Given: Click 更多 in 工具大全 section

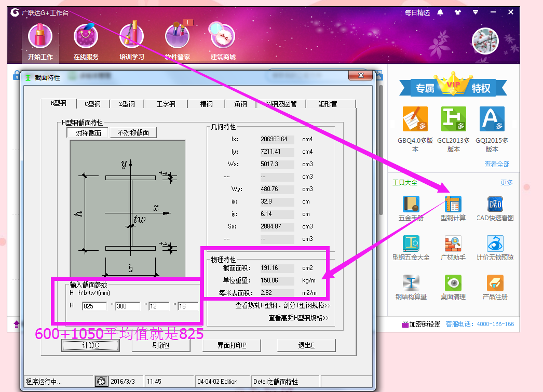Looking at the screenshot, I should pyautogui.click(x=507, y=182).
